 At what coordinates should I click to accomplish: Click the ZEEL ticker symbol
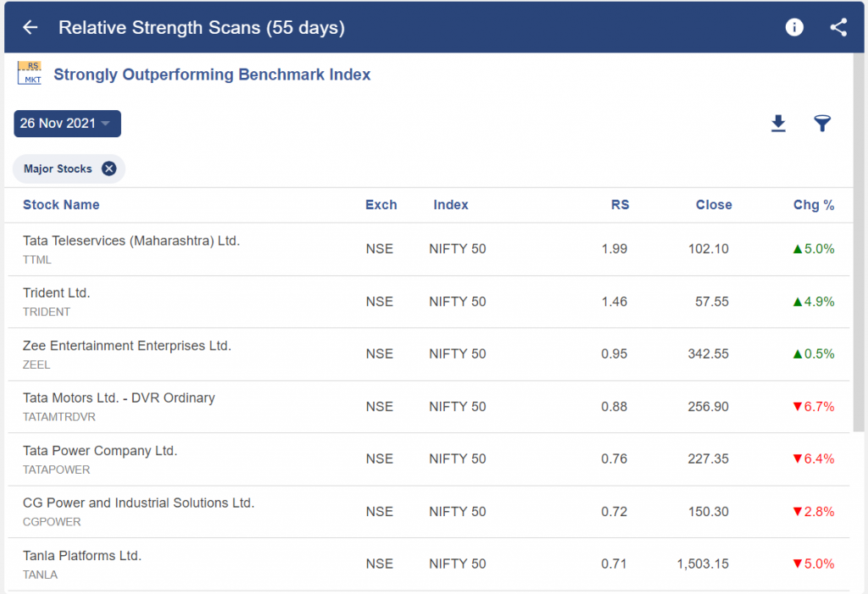[x=36, y=365]
